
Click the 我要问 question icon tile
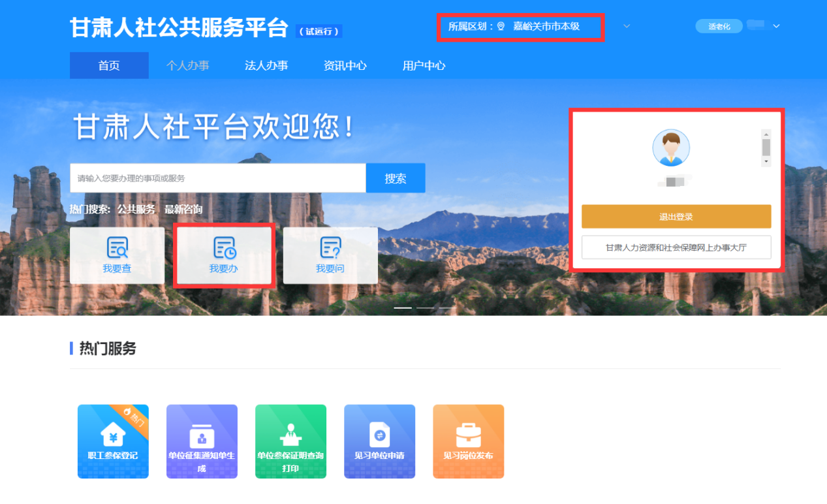click(x=330, y=255)
